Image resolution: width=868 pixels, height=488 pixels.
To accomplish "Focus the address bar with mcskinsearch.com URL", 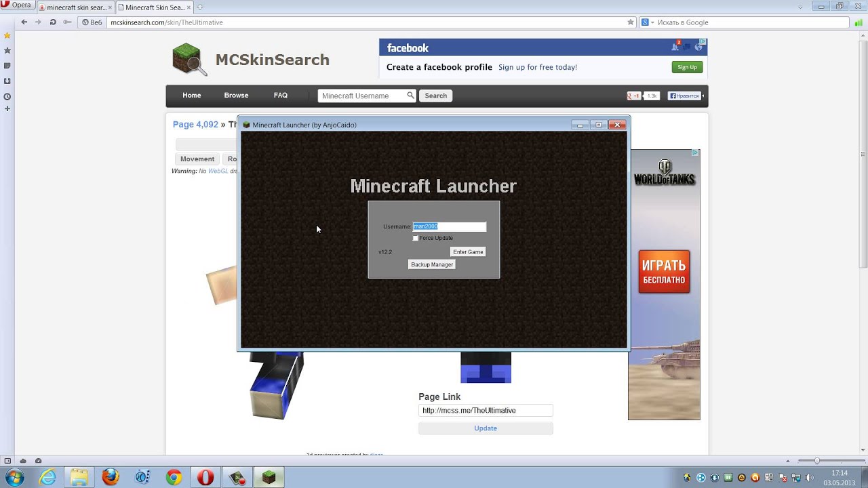I will (366, 22).
